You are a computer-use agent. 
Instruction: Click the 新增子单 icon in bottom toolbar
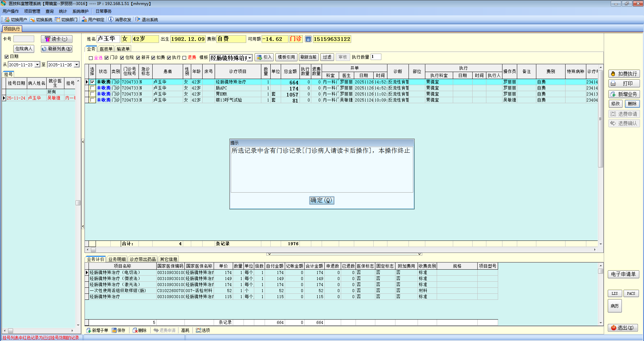[x=89, y=330]
